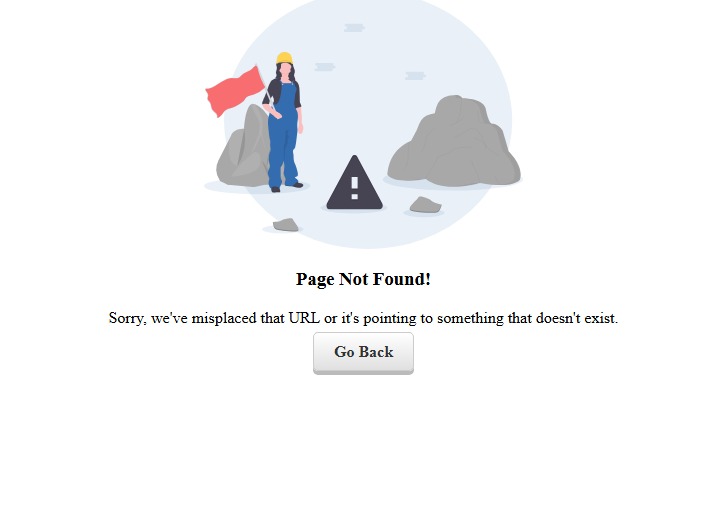Click the word Sorry in the message
This screenshot has height=507, width=707.
pyautogui.click(x=127, y=318)
